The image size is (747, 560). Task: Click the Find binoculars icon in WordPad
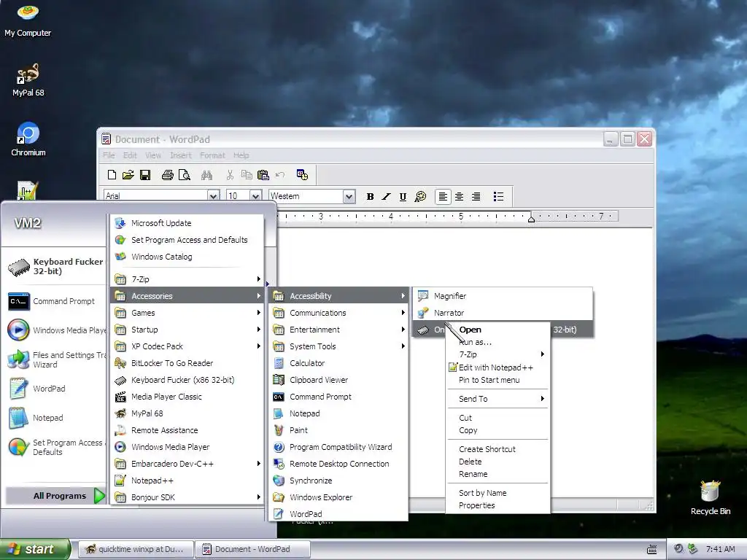[x=206, y=175]
